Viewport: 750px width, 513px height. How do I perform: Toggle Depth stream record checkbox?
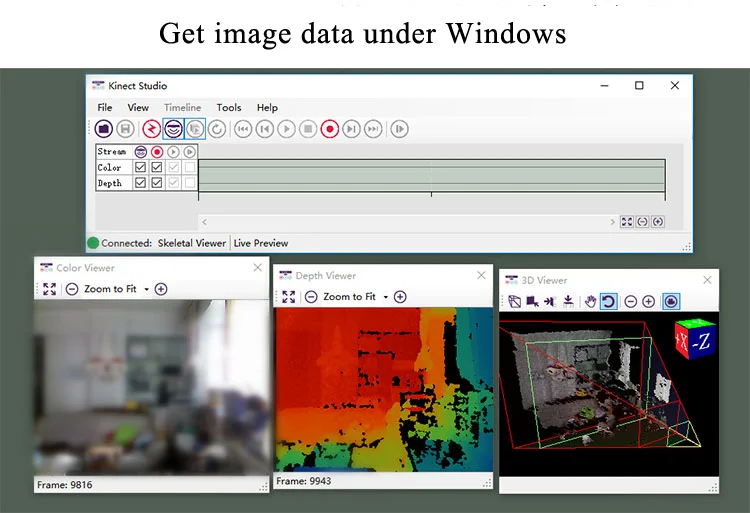tap(157, 183)
